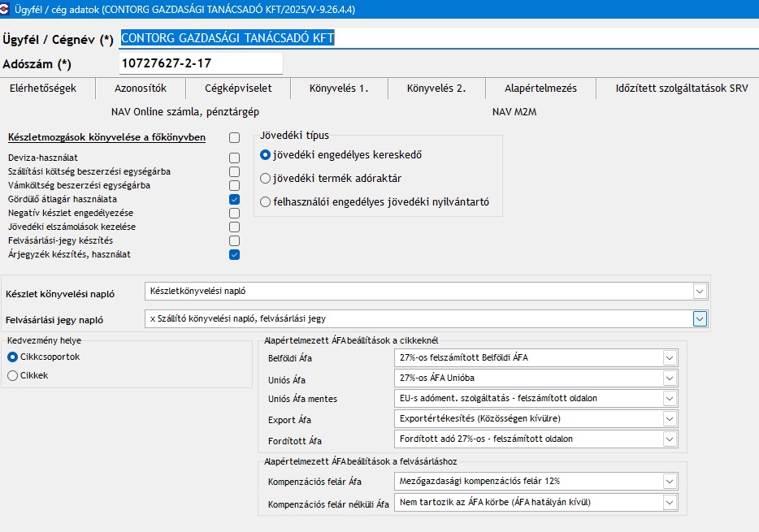The image size is (759, 532).
Task: Open NAV Online számla, pénztárgép tab
Action: 185,112
